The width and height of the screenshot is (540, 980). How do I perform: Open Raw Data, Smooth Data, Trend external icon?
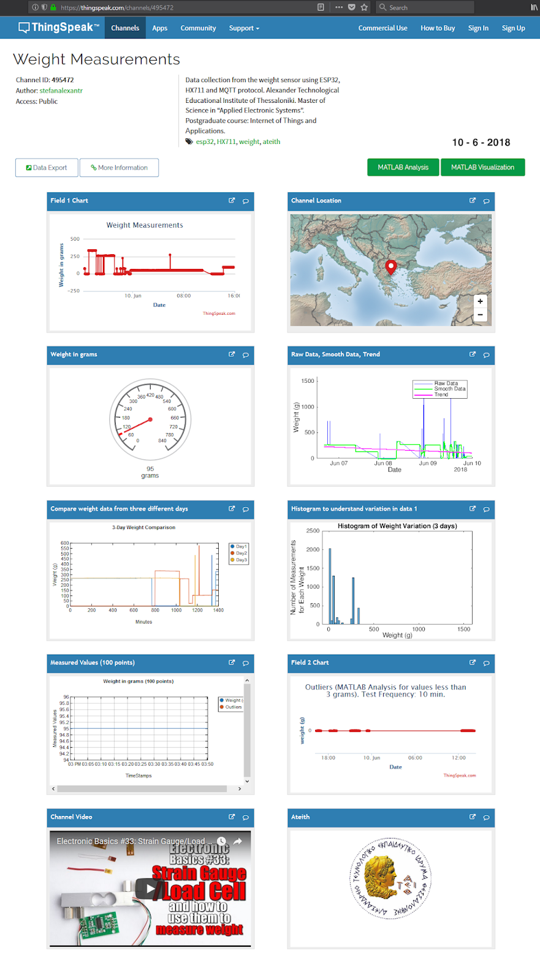tap(473, 354)
